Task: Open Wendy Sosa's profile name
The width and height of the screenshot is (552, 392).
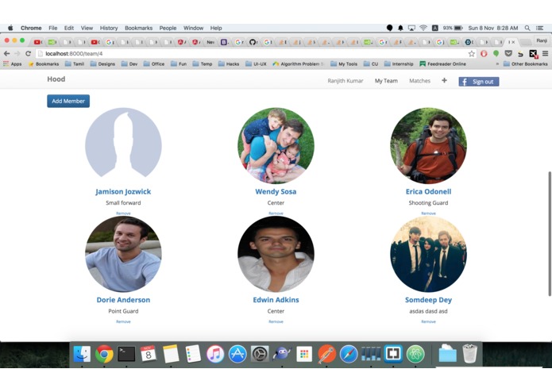Action: tap(276, 191)
